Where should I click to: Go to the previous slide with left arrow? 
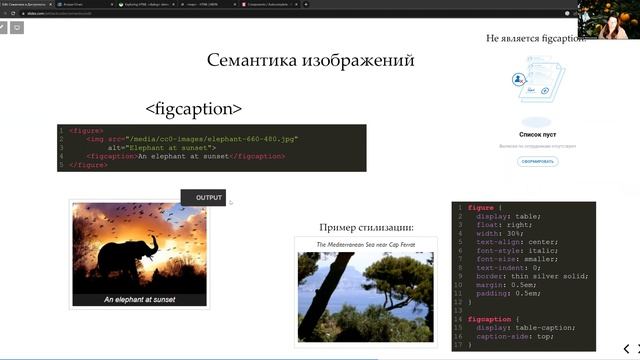point(627,349)
